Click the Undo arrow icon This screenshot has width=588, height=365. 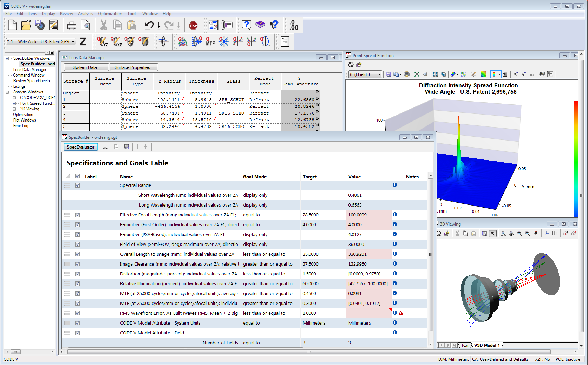click(149, 25)
